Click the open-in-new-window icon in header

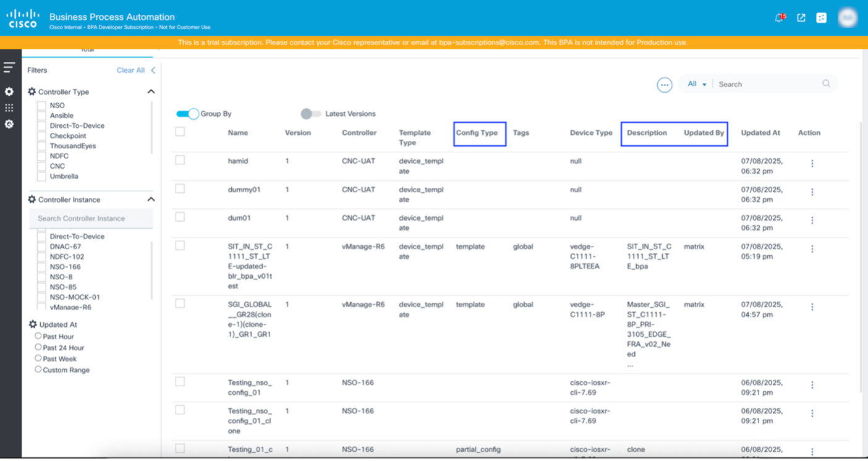[801, 18]
